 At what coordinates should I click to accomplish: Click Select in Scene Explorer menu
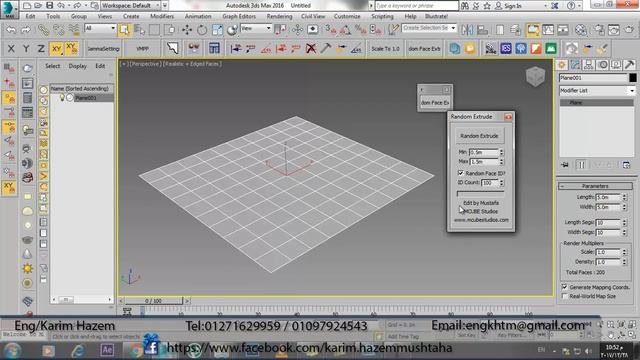[52, 66]
